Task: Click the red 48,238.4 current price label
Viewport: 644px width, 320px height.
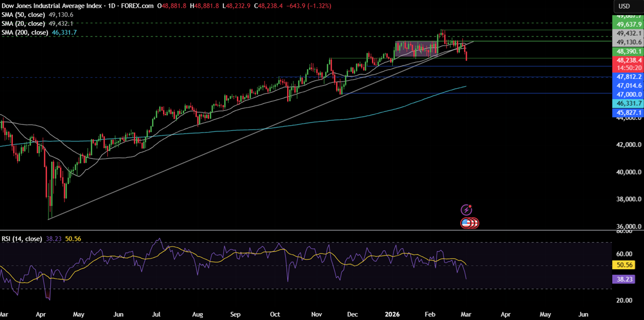Action: pos(628,61)
